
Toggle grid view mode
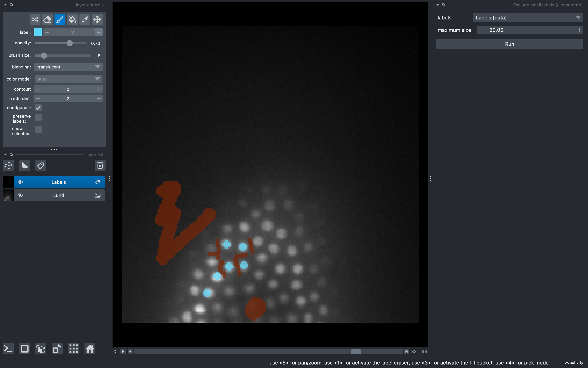point(74,349)
